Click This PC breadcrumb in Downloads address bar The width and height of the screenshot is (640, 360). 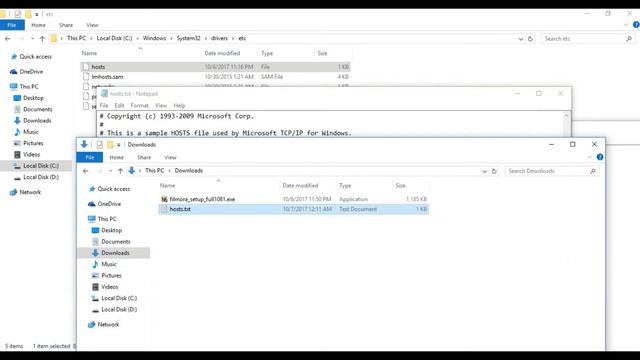click(x=155, y=171)
